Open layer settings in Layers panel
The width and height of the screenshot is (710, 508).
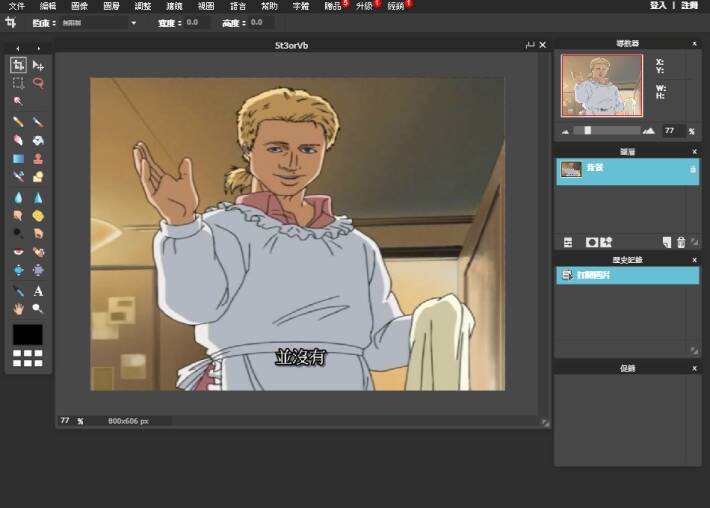568,242
